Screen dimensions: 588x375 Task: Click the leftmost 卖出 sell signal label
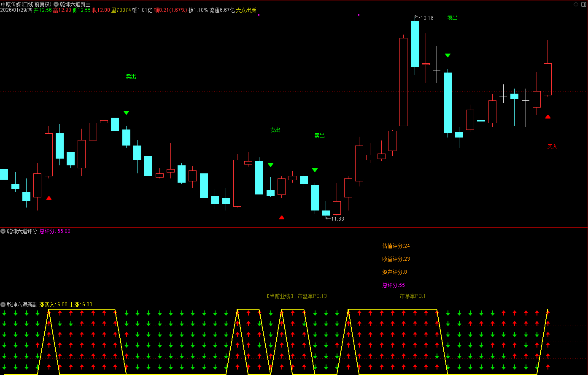pos(131,77)
